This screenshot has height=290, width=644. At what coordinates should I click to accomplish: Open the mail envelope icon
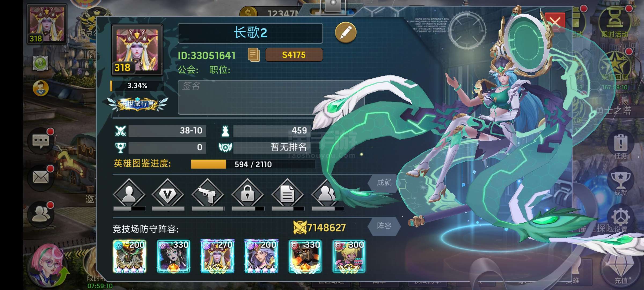pyautogui.click(x=41, y=177)
